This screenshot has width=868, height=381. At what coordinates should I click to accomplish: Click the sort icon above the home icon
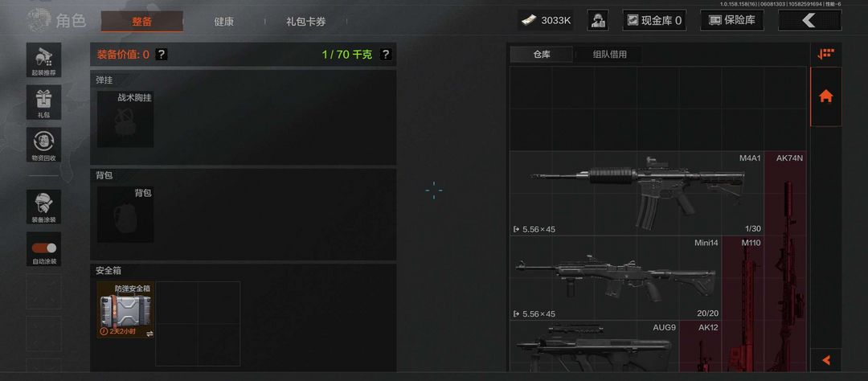coord(826,54)
